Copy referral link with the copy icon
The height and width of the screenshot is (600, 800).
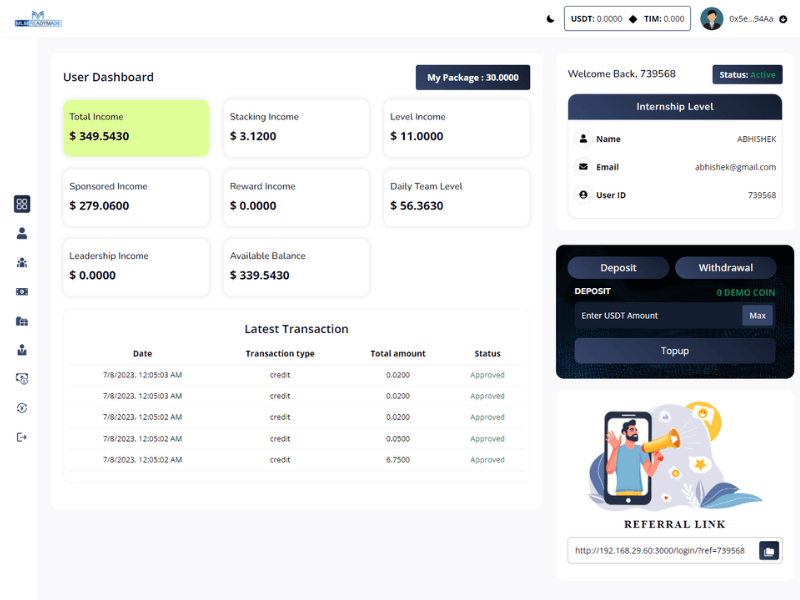tap(768, 551)
